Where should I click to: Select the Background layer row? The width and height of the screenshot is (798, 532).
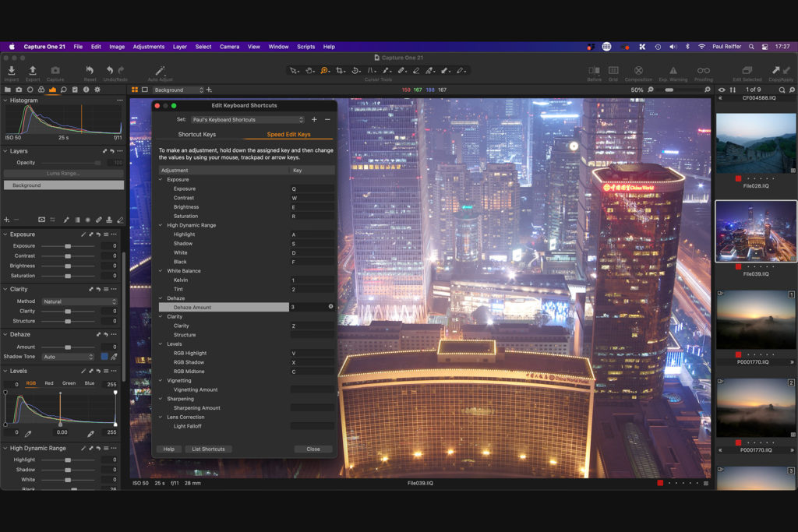tap(64, 185)
